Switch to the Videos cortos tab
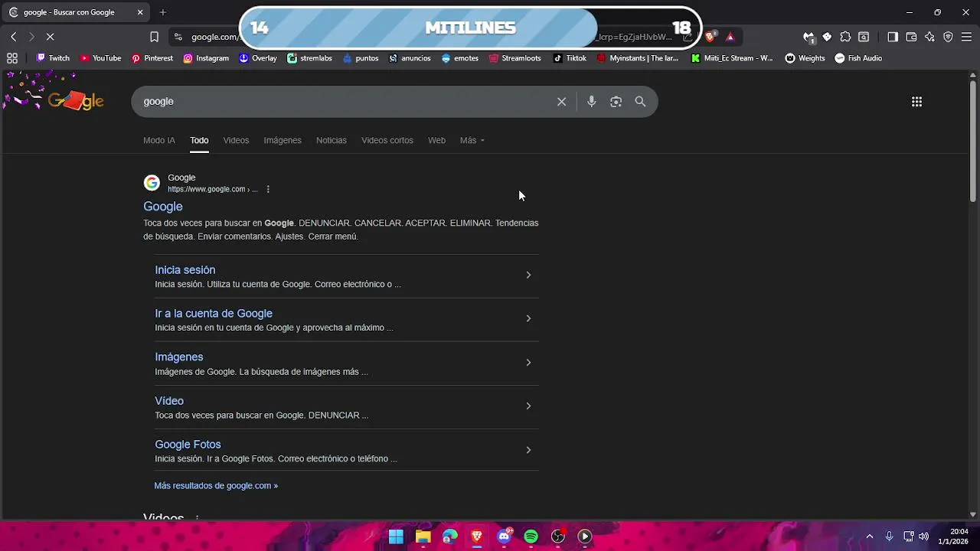The height and width of the screenshot is (551, 980). (387, 141)
